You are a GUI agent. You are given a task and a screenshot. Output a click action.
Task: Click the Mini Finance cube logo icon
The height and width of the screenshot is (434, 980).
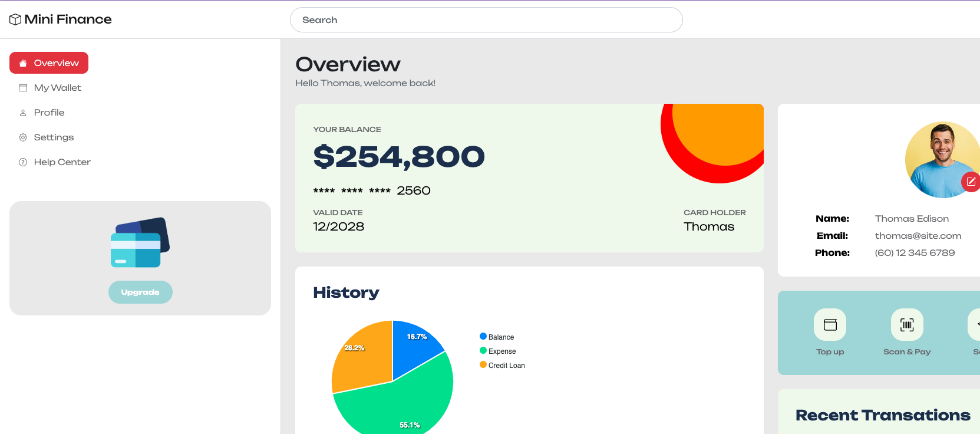tap(15, 19)
